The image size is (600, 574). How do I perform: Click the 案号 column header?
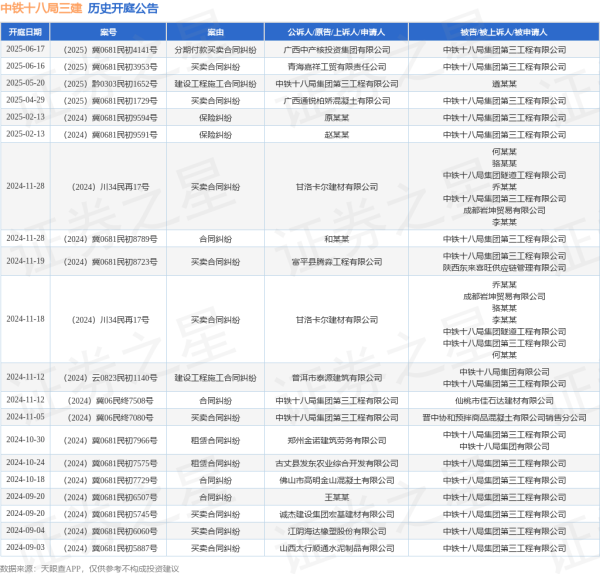point(108,32)
